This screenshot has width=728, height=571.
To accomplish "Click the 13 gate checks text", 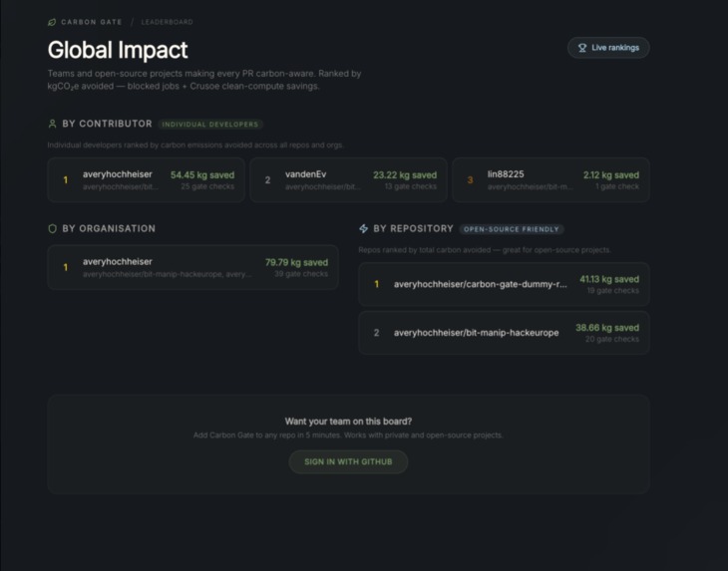I will coord(411,186).
